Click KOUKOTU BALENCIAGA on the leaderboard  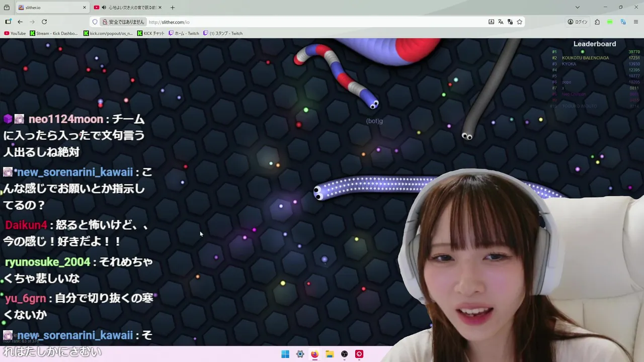click(585, 58)
